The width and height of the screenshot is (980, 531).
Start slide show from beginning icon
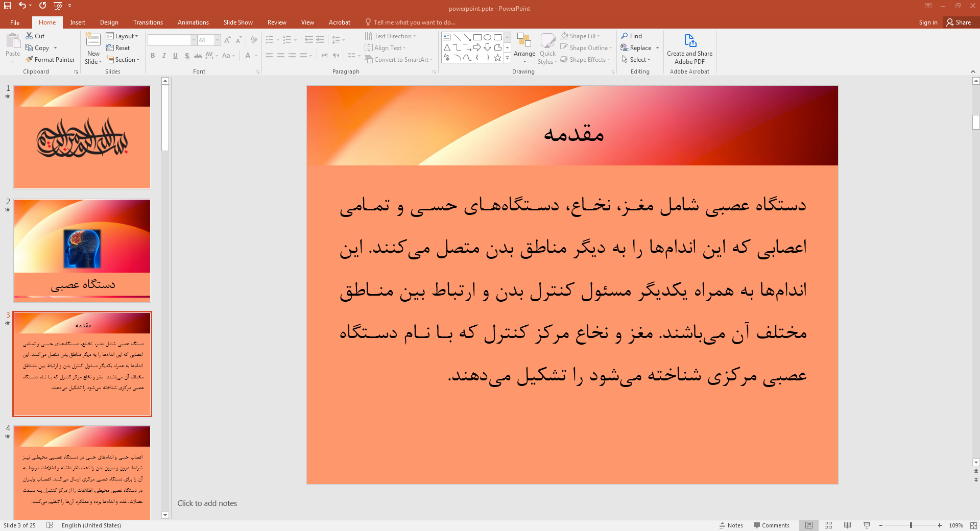(58, 6)
